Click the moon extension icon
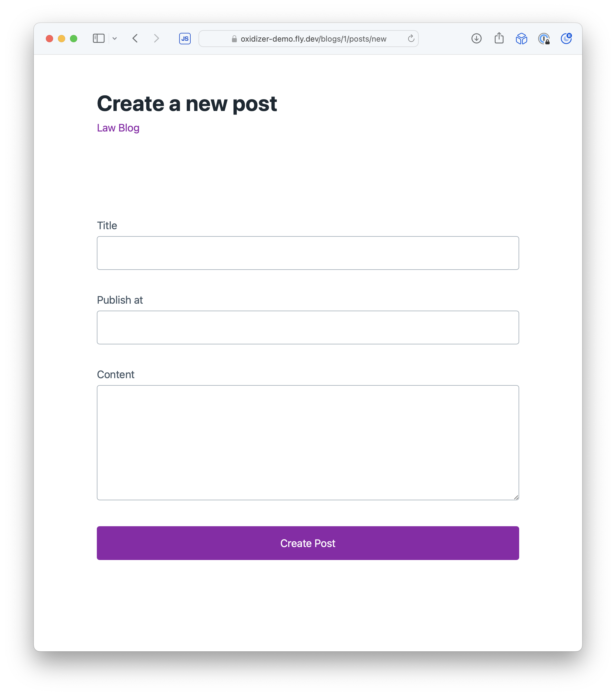The height and width of the screenshot is (696, 616). click(x=566, y=39)
